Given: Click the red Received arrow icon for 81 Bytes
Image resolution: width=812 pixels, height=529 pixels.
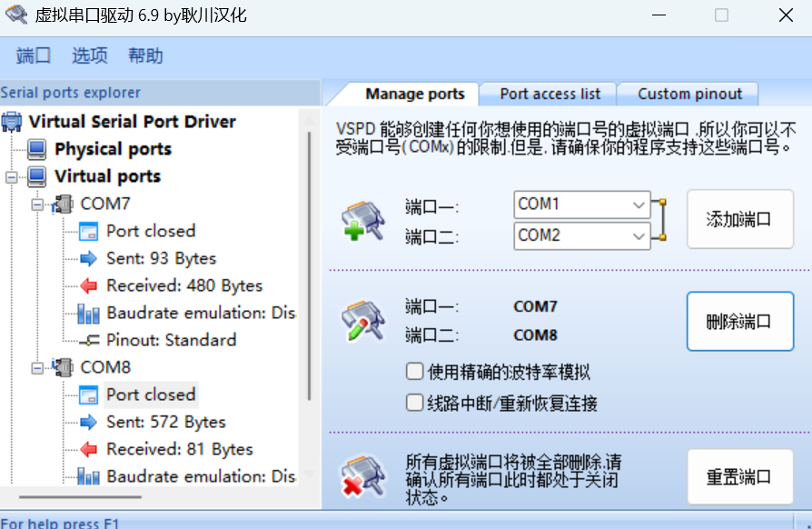Looking at the screenshot, I should 88,449.
